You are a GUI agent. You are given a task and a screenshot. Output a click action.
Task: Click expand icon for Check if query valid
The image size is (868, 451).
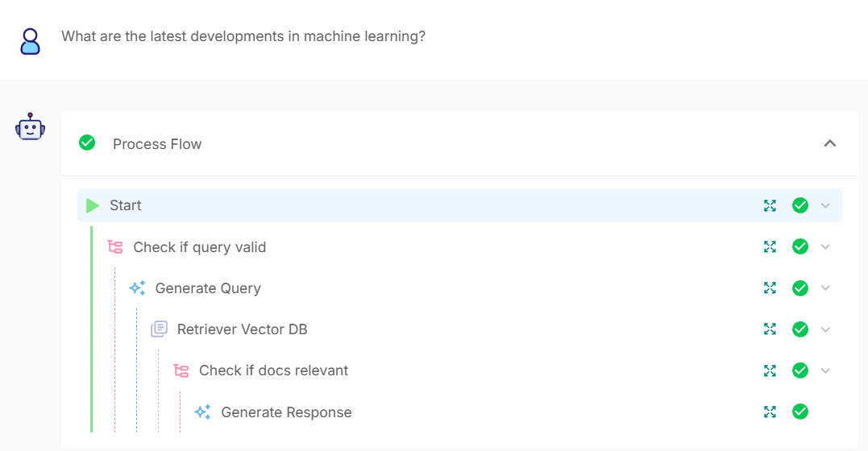point(770,246)
